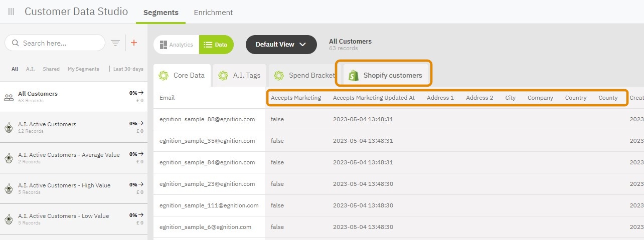Open the Enrichment tab
Screen dimensions: 644x240
(213, 13)
